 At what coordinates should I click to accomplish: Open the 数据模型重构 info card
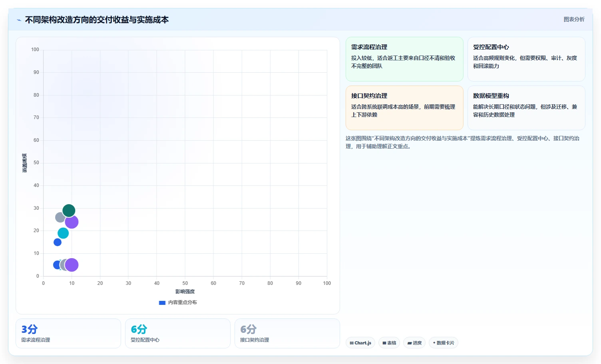click(526, 108)
